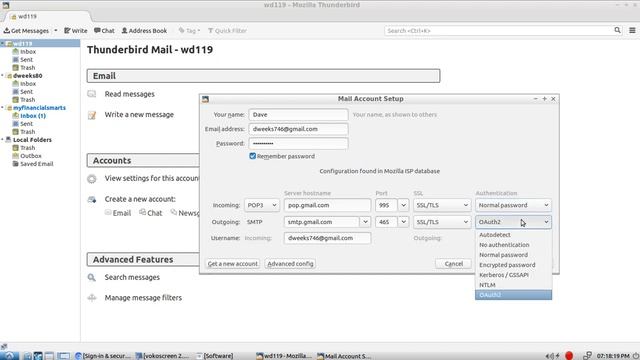Click the Read messages link
The width and height of the screenshot is (640, 360).
click(x=129, y=94)
